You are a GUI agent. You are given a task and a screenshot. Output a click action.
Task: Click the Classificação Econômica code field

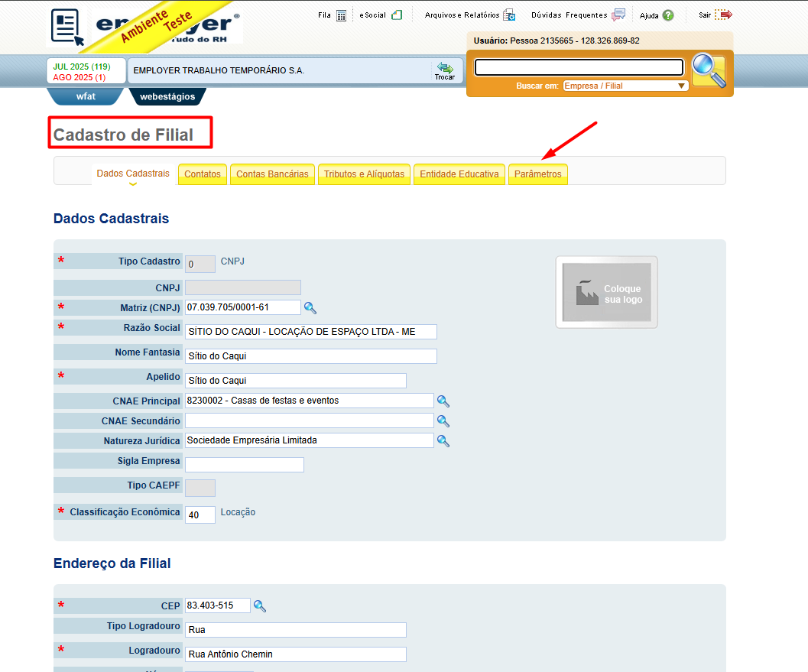coord(200,515)
